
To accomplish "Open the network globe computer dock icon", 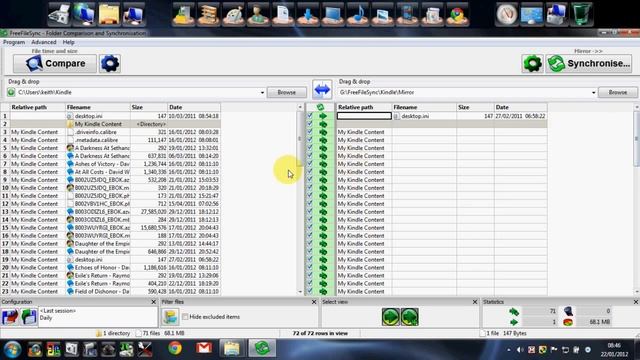I will tap(84, 14).
